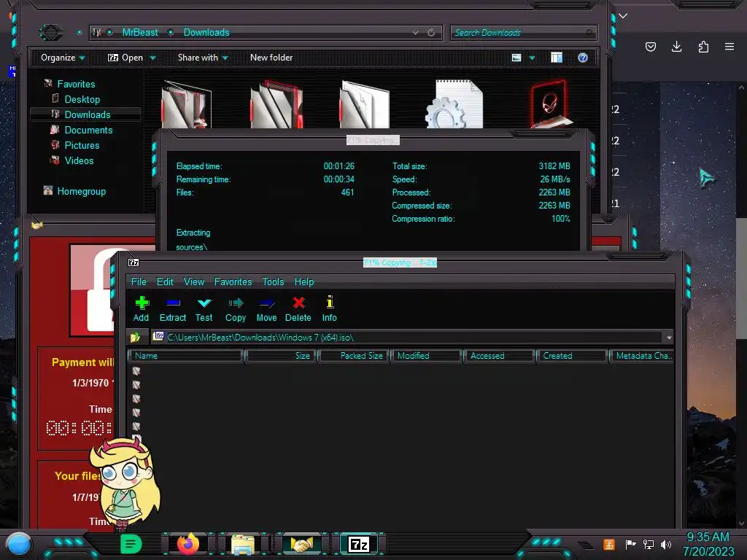Open Firefox from the taskbar
This screenshot has width=747, height=560.
coord(188,544)
